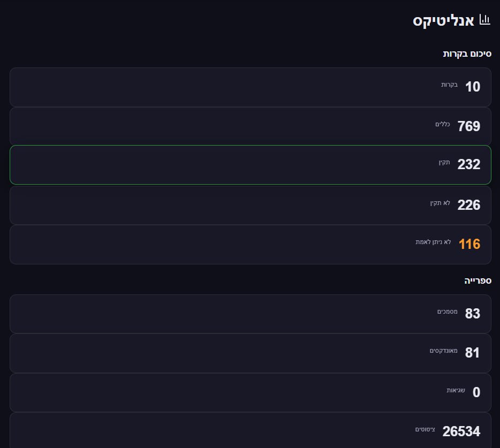500x448 pixels.
Task: Select the green-bordered תקין card
Action: click(x=250, y=165)
